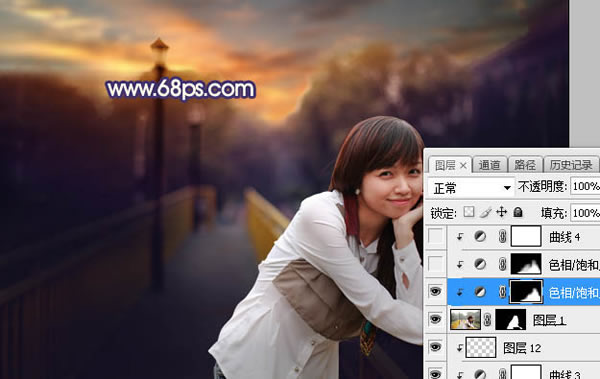The width and height of the screenshot is (600, 379).
Task: Switch to the 通道 tab
Action: [489, 165]
